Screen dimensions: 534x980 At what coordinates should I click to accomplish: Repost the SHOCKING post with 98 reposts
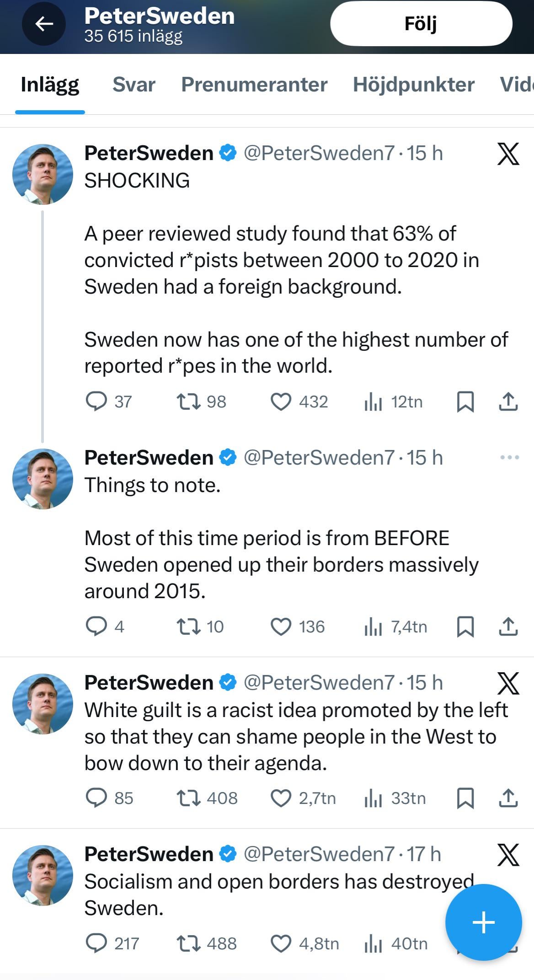coord(188,402)
